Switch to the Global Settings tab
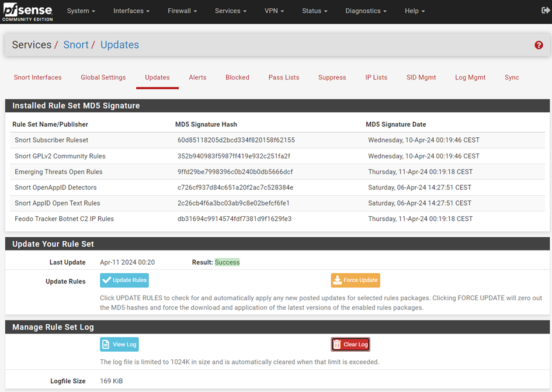 (103, 78)
